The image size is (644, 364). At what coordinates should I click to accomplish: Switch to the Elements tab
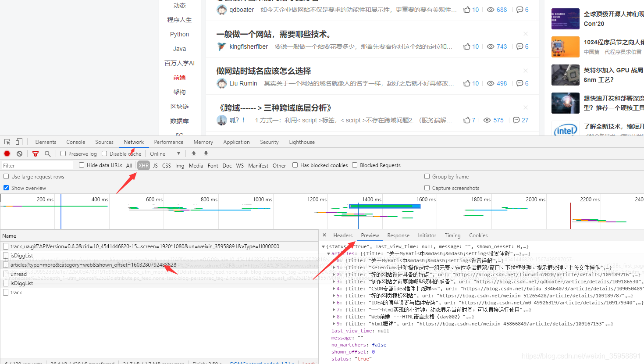point(46,142)
